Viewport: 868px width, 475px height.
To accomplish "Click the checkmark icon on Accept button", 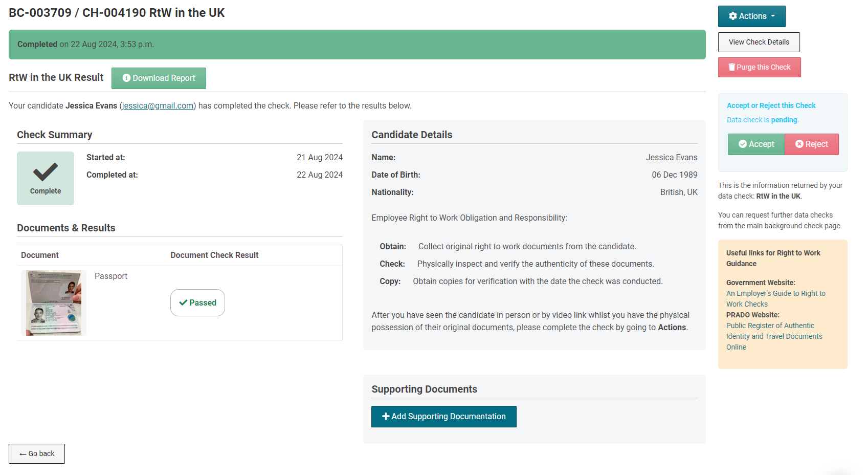I will [x=743, y=144].
